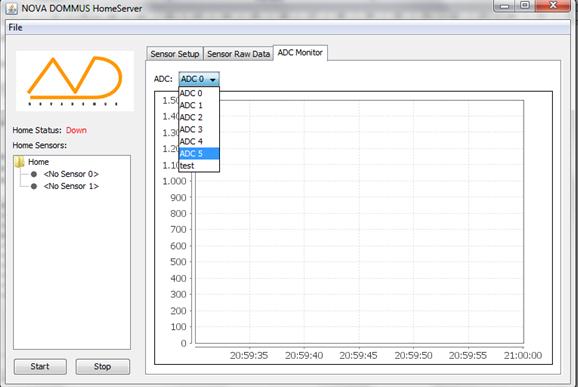The height and width of the screenshot is (387, 578).
Task: Select ADC 4 option
Action: point(199,142)
